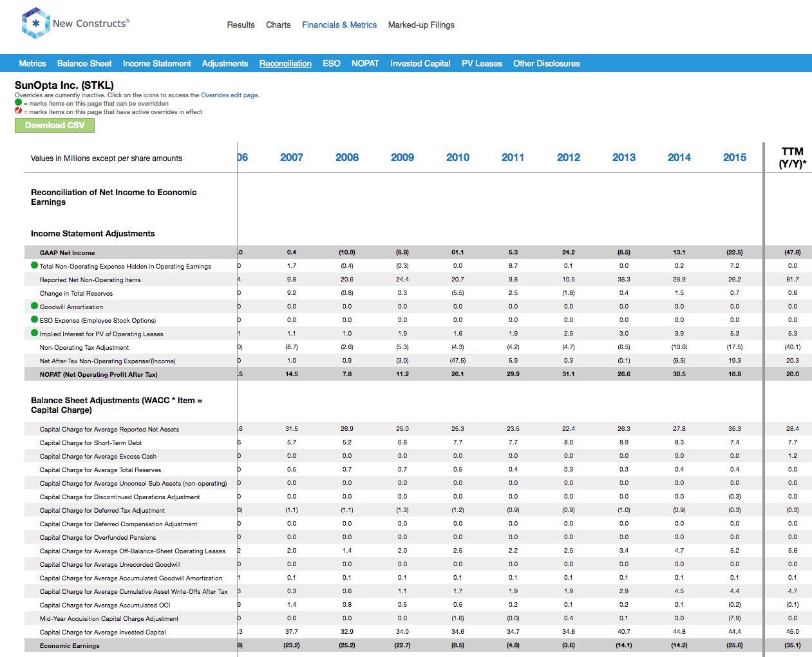Click Capital Charge for Average Unconsol Sub Assets label
Screen dimensions: 812x657
point(133,484)
